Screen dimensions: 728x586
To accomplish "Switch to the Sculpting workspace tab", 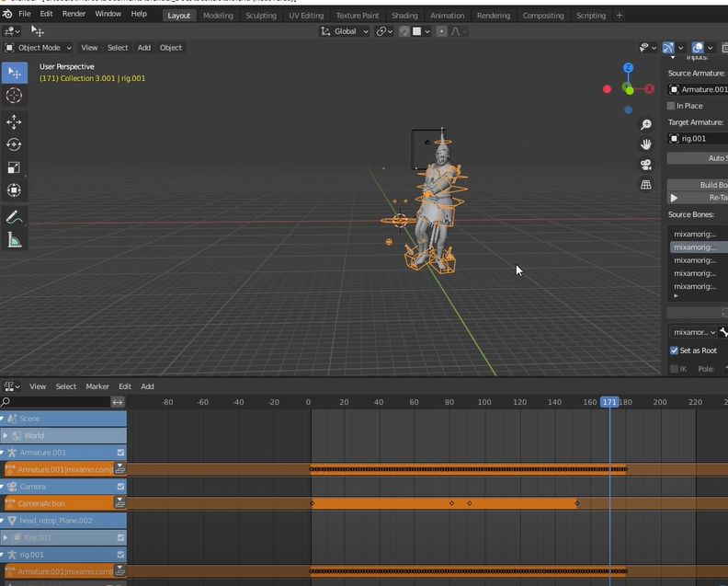I will click(260, 16).
